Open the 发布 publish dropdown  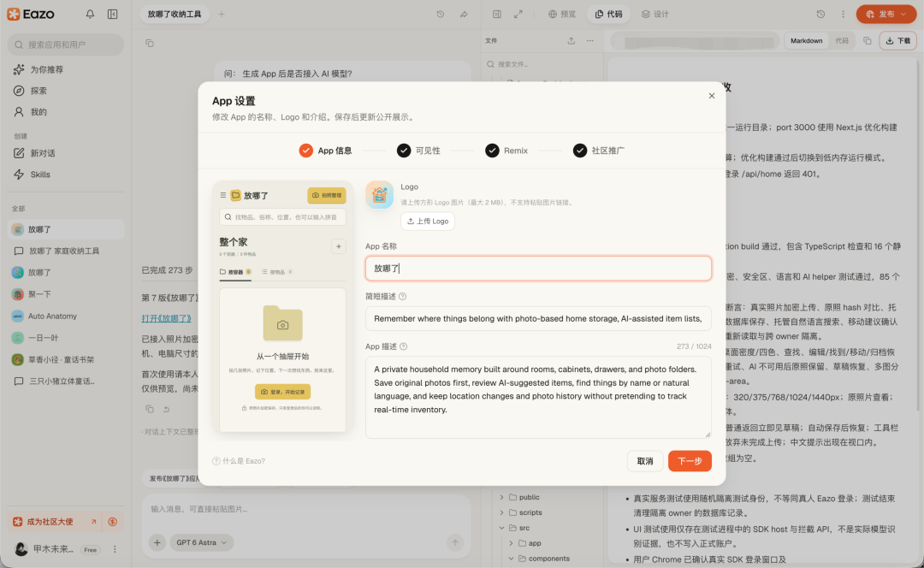tap(886, 15)
